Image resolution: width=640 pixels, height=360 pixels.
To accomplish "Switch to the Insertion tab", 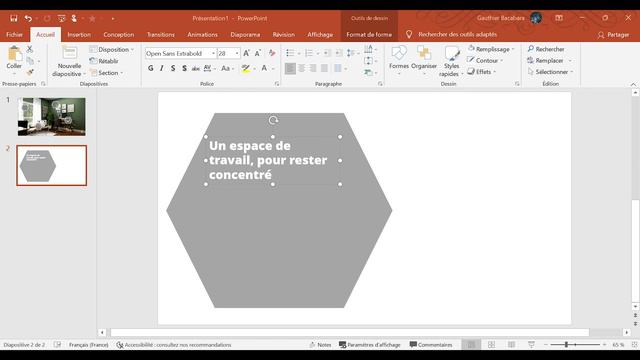I will pyautogui.click(x=79, y=35).
